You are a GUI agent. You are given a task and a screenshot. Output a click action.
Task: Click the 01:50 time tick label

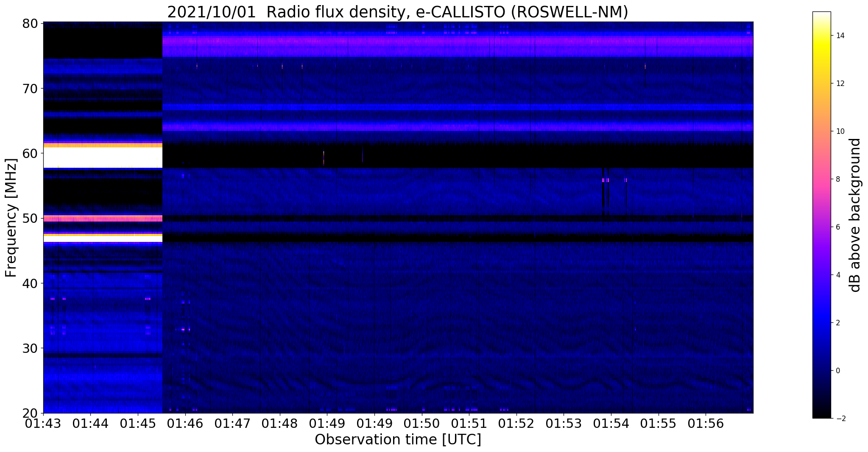pyautogui.click(x=422, y=424)
